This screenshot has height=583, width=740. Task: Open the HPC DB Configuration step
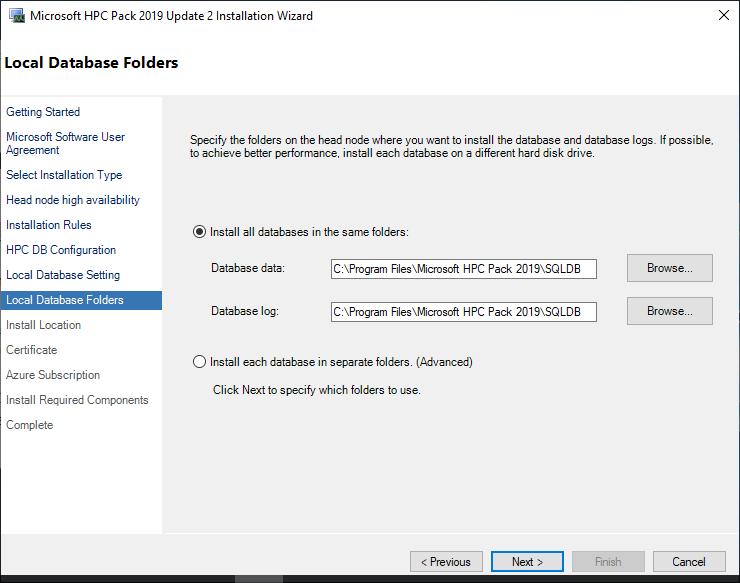click(x=61, y=250)
